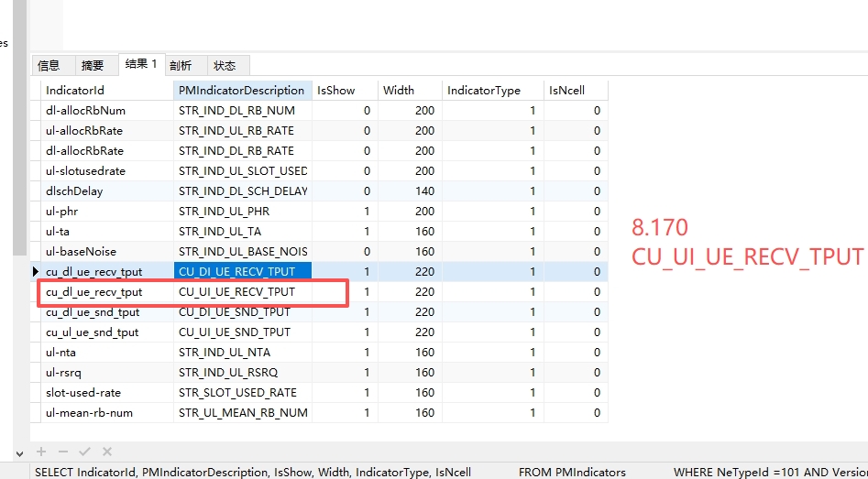Click the IndicatorId column header

75,91
